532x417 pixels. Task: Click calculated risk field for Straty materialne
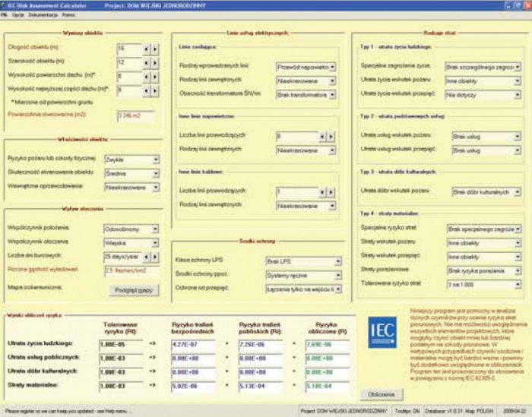pos(328,387)
